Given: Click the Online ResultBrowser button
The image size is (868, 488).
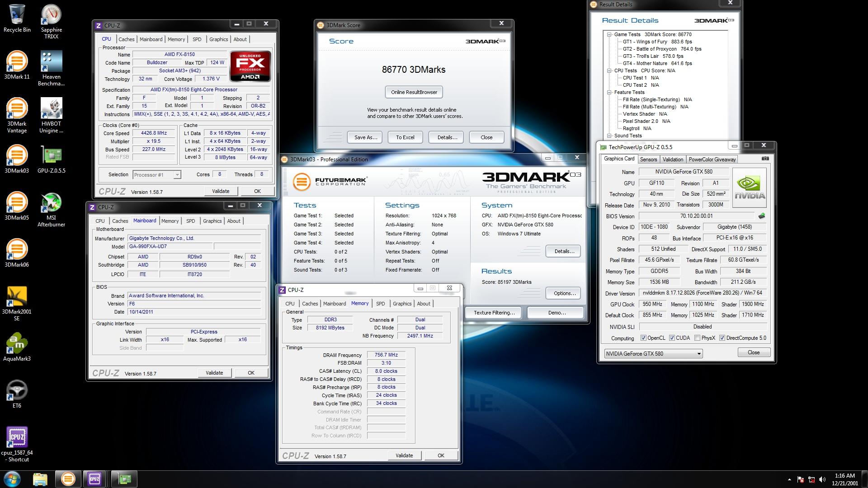Looking at the screenshot, I should click(x=414, y=92).
